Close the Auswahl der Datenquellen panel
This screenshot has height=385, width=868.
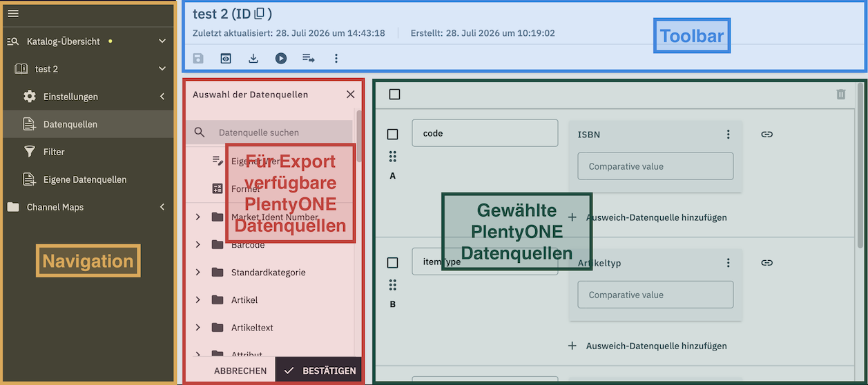[351, 95]
